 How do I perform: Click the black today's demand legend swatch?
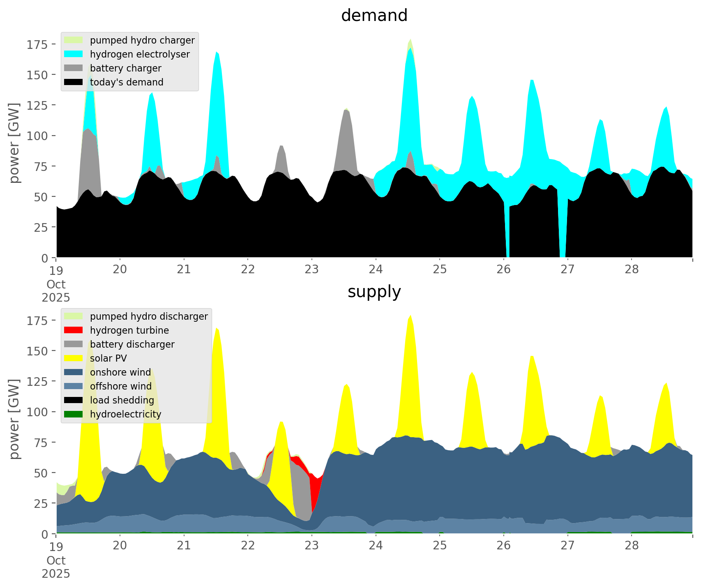click(x=74, y=82)
